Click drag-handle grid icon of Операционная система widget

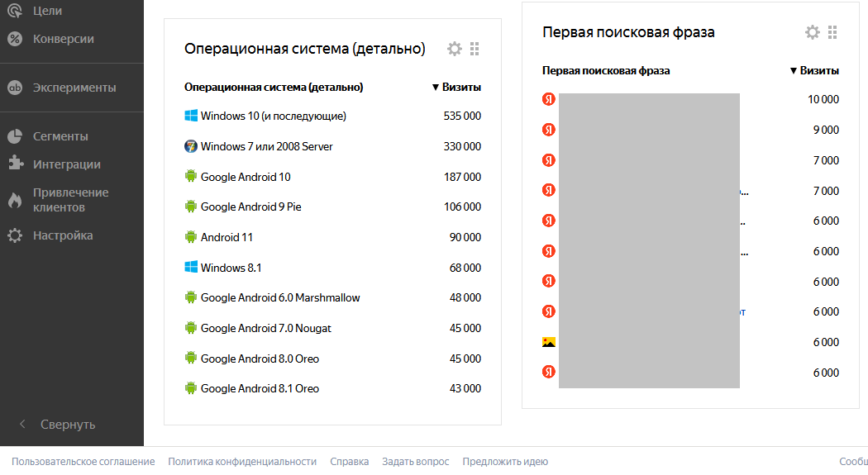475,49
